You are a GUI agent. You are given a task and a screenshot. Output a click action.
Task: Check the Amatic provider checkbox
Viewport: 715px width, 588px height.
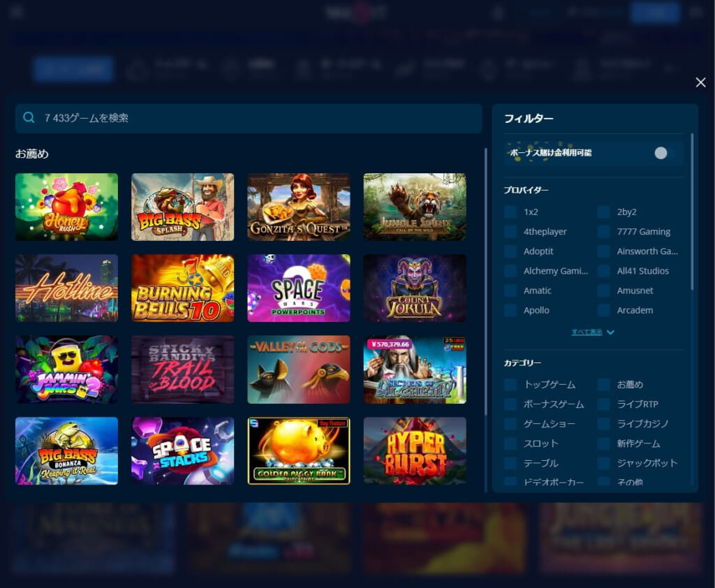[x=510, y=291]
